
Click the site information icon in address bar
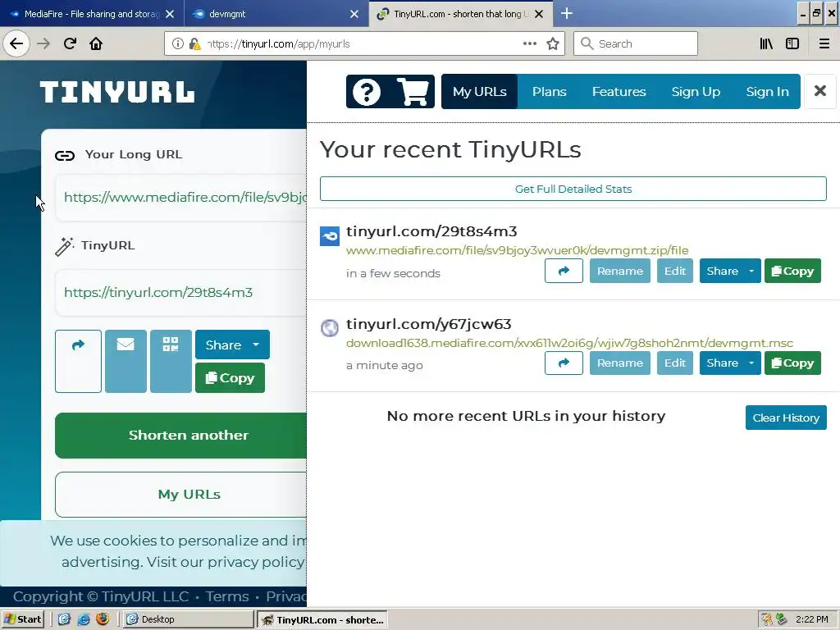[178, 43]
